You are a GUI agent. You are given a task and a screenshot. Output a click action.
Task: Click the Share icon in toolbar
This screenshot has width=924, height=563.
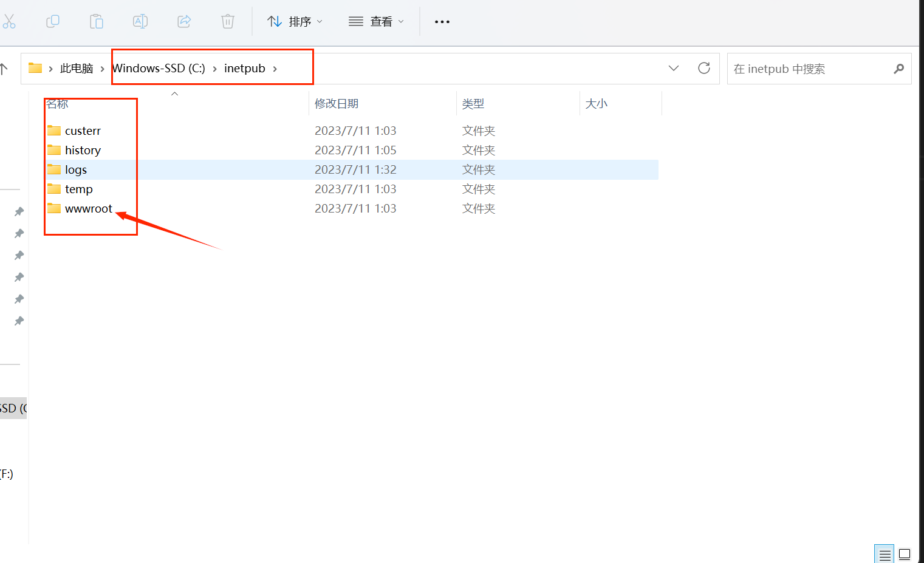point(184,21)
